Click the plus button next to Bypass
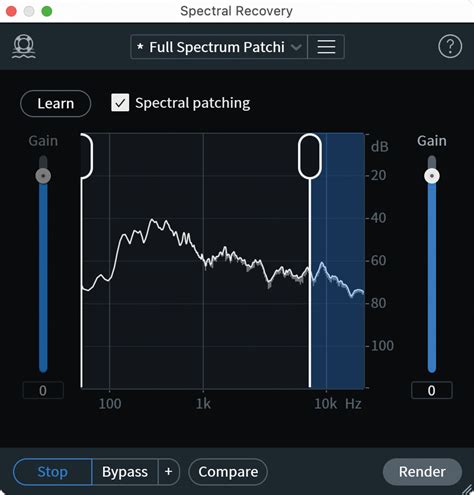The image size is (474, 495). click(169, 471)
